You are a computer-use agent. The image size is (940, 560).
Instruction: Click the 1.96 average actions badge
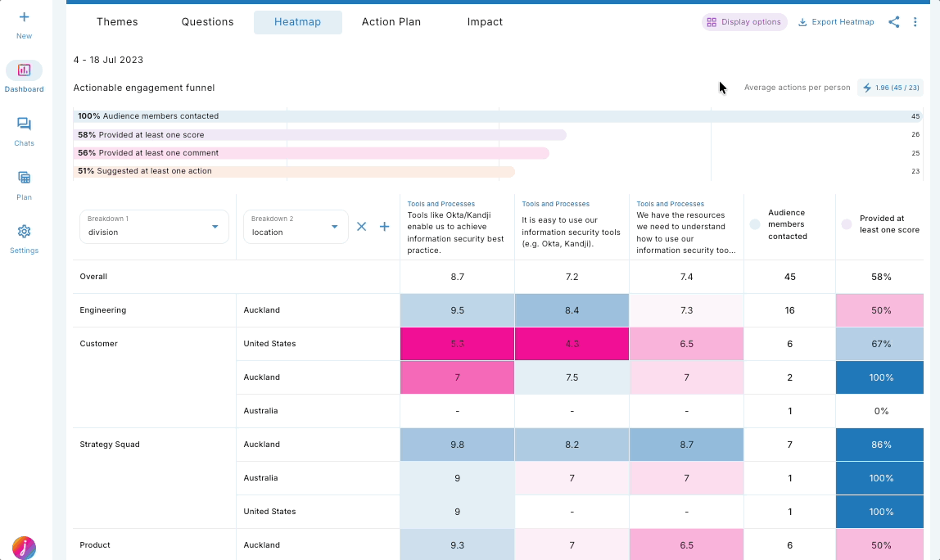tap(890, 87)
